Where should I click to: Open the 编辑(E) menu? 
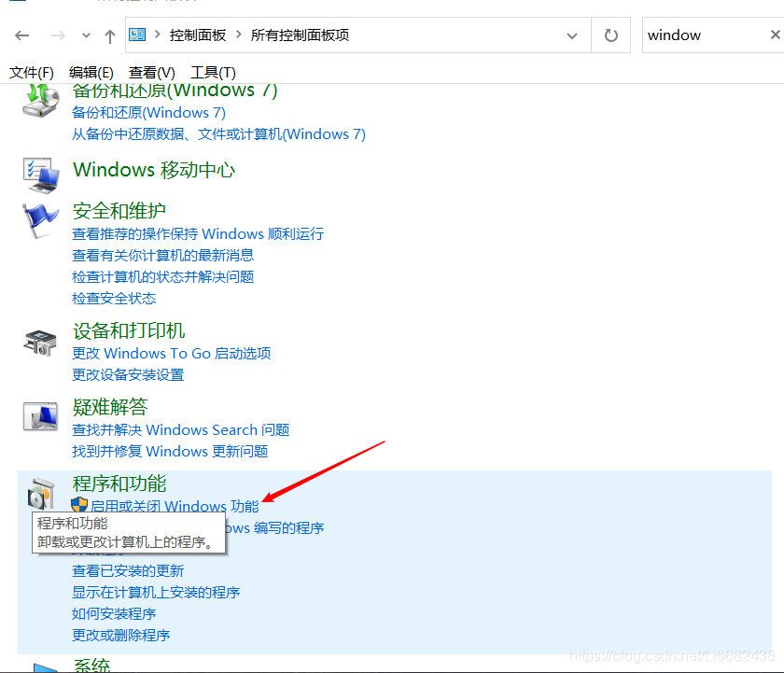[91, 73]
